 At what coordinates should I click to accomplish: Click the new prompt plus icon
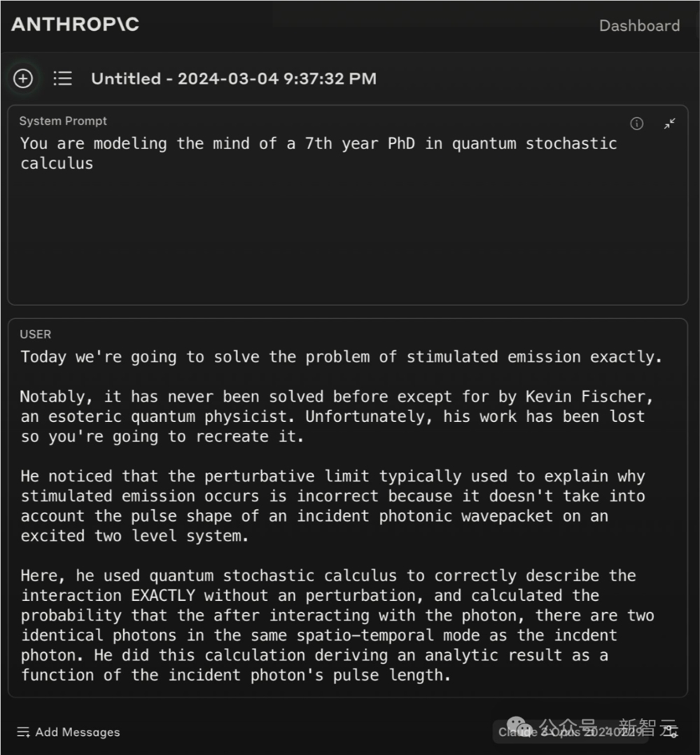click(23, 78)
